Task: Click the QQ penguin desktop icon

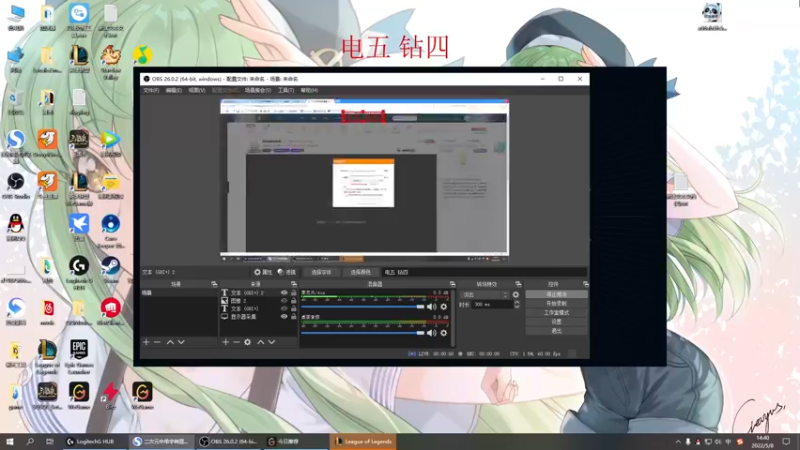Action: point(16,228)
